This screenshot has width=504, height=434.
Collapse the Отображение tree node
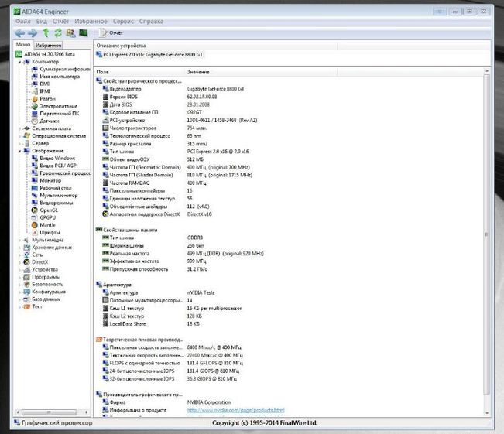[19, 151]
